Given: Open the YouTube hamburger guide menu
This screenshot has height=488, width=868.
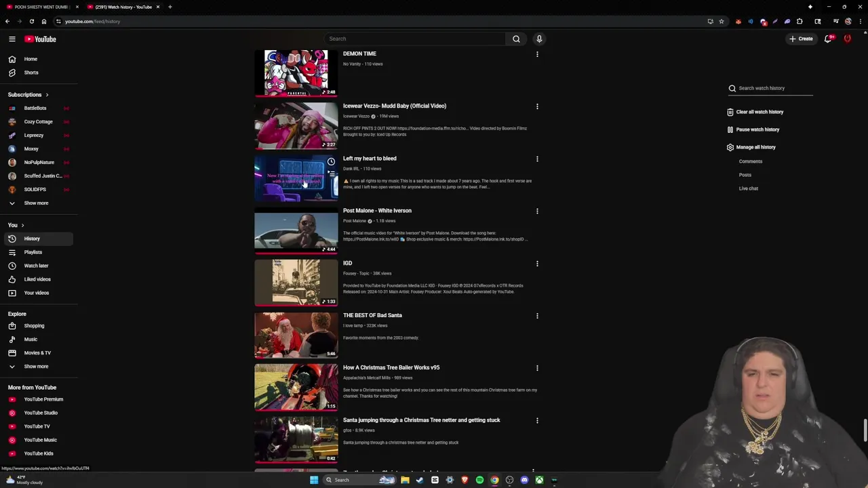Looking at the screenshot, I should coord(12,39).
